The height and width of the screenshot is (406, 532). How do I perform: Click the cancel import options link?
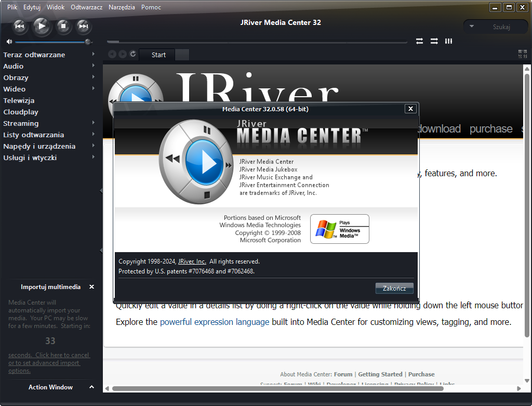tap(49, 363)
